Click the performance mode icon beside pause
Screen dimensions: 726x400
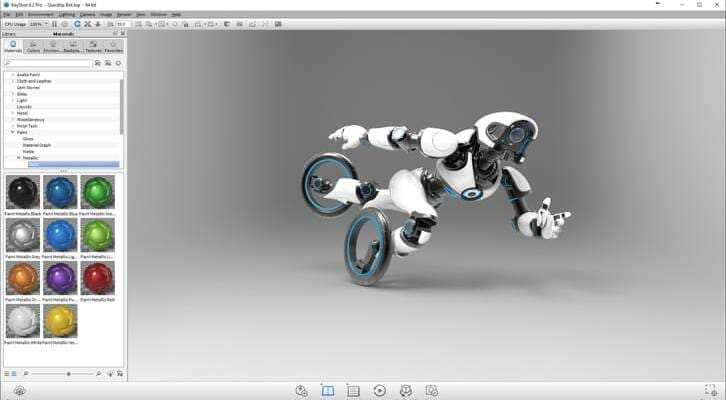[65, 24]
